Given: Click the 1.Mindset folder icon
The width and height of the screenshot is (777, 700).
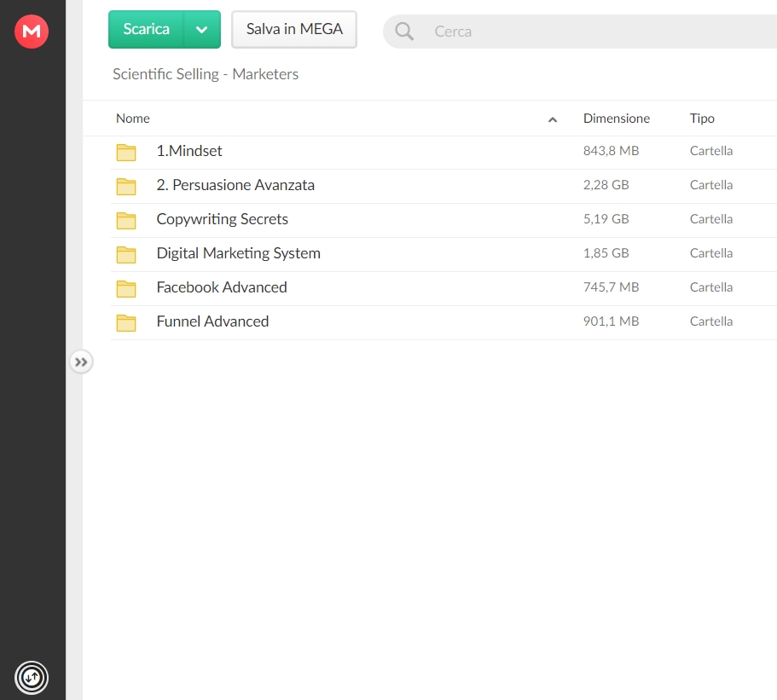Looking at the screenshot, I should tap(126, 152).
